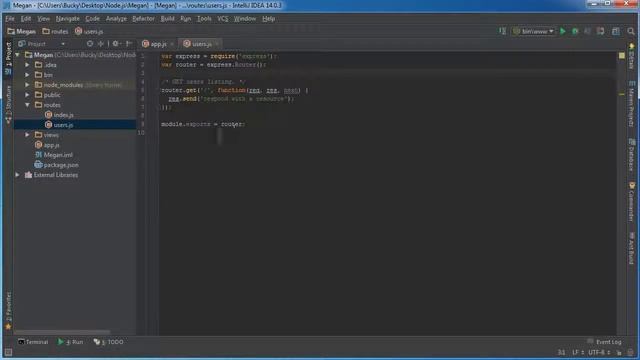The width and height of the screenshot is (640, 360).
Task: Toggle the Database side tab
Action: (x=631, y=155)
